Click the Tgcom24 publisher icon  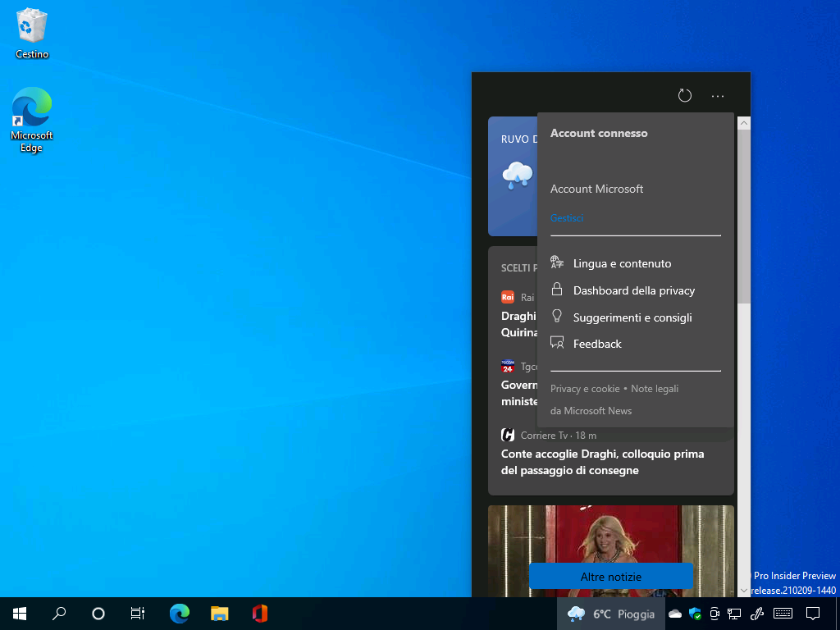(x=509, y=366)
